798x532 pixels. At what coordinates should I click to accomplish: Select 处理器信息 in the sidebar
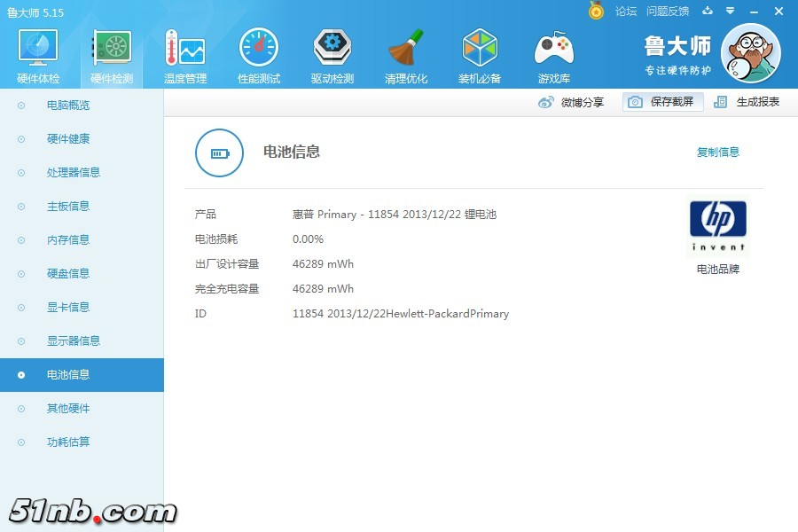(74, 173)
